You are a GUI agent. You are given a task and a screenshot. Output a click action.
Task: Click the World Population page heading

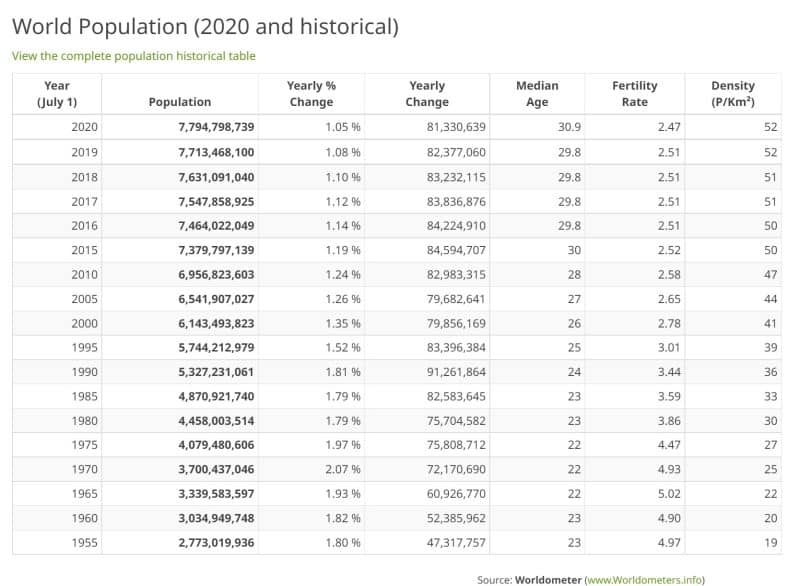tap(205, 27)
